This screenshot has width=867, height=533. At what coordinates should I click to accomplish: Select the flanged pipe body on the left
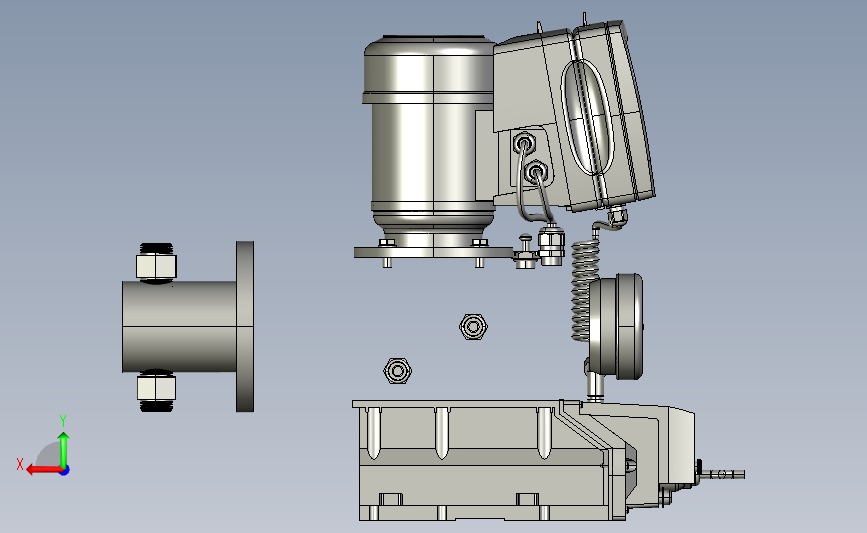[x=179, y=326]
